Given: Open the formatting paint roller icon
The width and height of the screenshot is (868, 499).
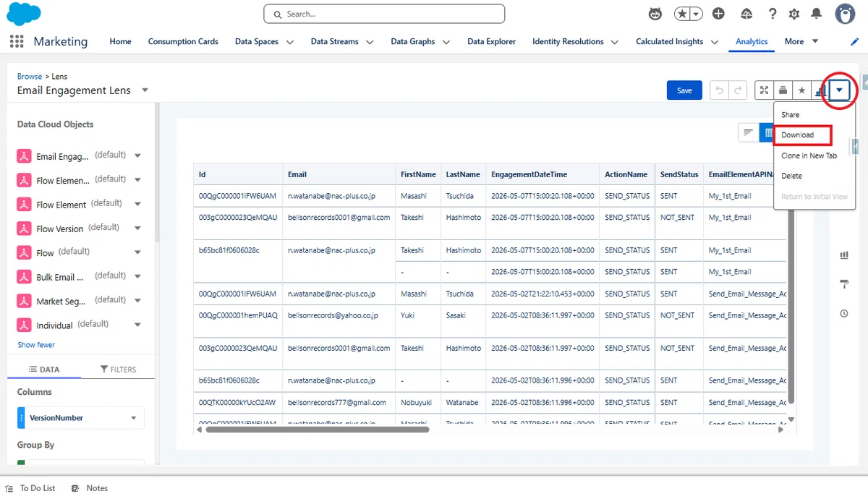Looking at the screenshot, I should point(844,283).
